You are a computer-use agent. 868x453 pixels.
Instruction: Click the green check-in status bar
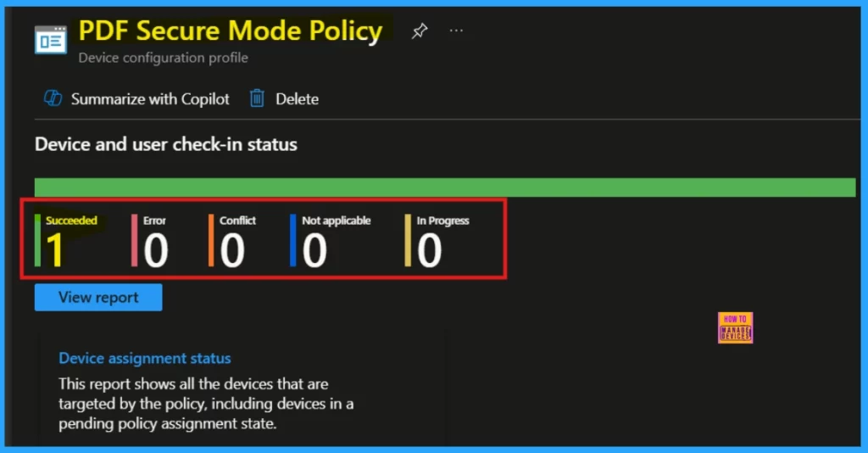[x=445, y=187]
